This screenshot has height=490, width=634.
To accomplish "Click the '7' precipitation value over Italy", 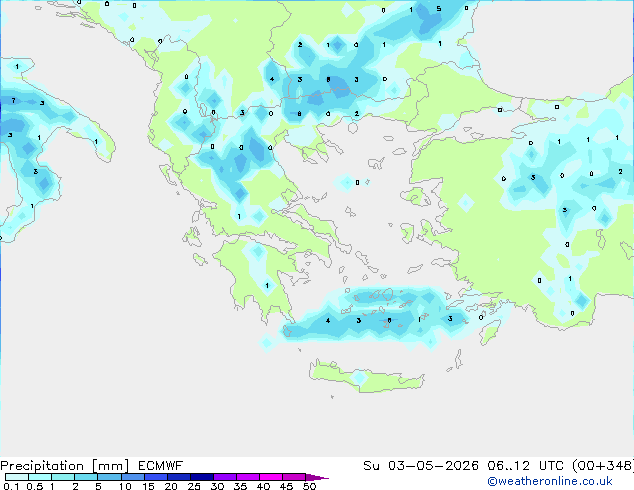I will coord(13,100).
